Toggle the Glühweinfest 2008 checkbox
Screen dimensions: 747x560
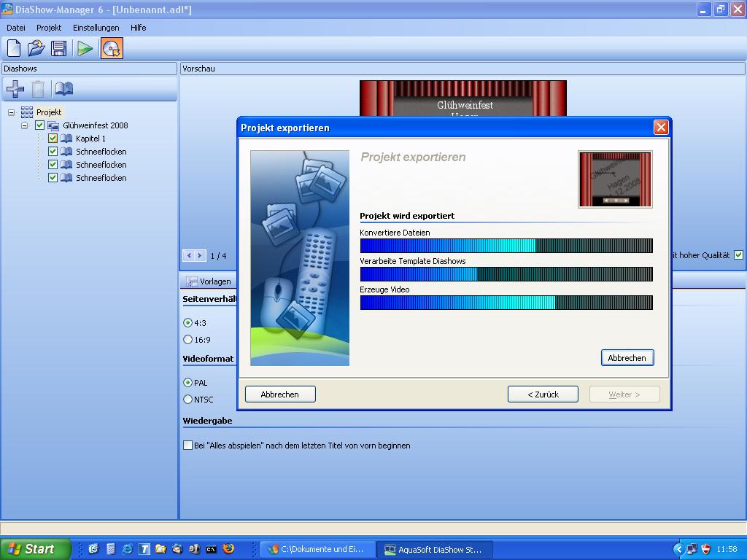pos(39,125)
